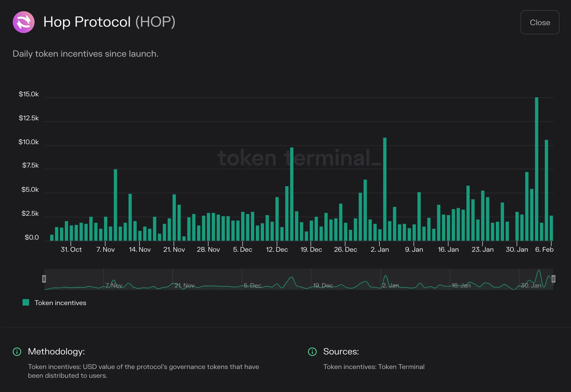This screenshot has height=392, width=571.
Task: Click the Sources info icon
Action: (x=312, y=352)
